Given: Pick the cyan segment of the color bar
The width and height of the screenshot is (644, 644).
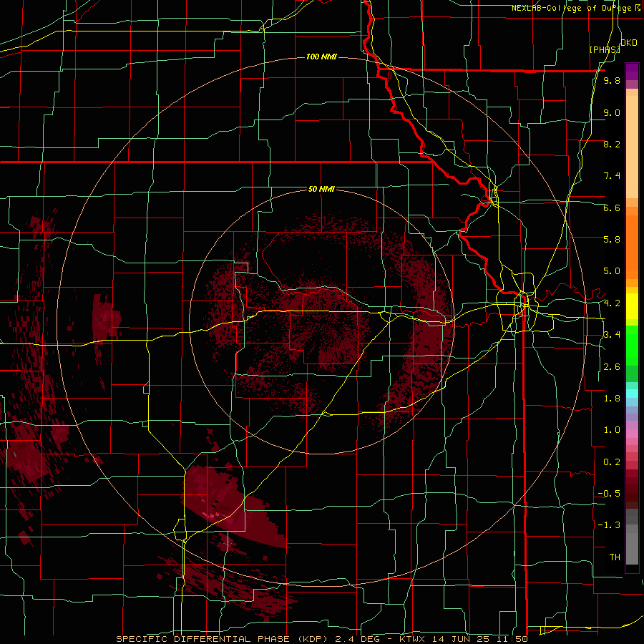Looking at the screenshot, I should pos(632,394).
